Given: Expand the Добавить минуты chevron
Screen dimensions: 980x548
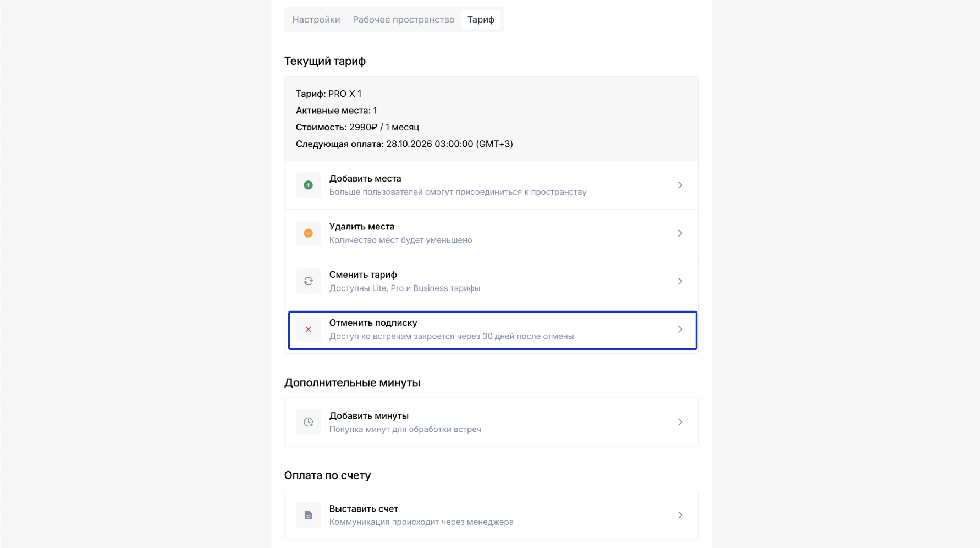Looking at the screenshot, I should pyautogui.click(x=680, y=422).
